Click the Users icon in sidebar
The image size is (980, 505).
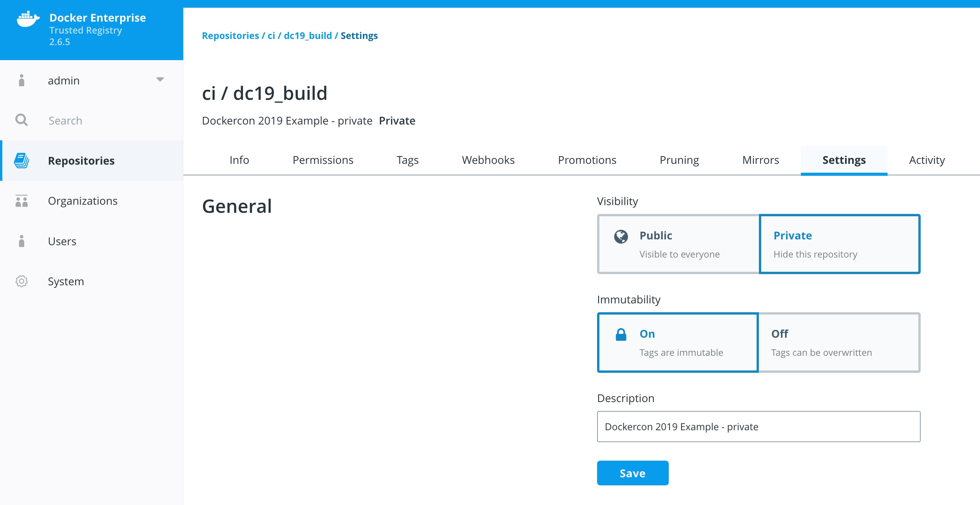point(21,241)
